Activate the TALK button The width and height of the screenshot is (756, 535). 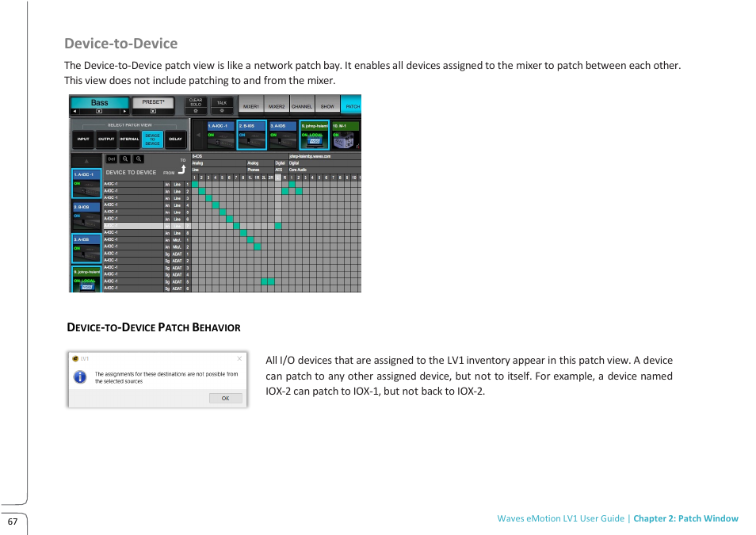[222, 103]
